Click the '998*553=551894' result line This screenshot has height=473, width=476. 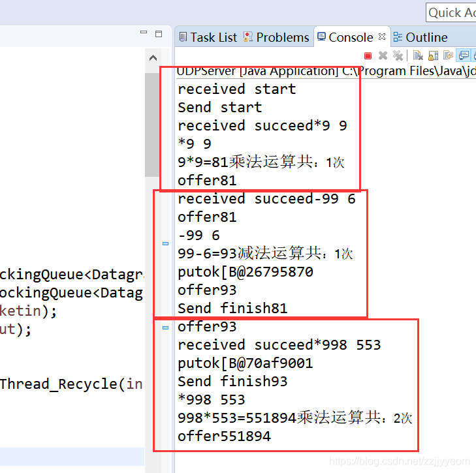294,418
